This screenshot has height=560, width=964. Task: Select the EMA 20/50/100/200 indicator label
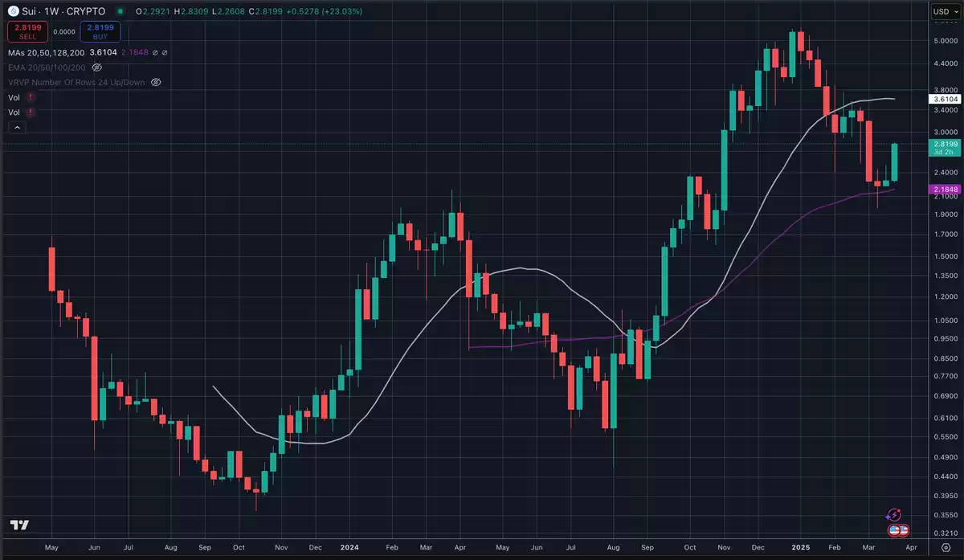(48, 67)
